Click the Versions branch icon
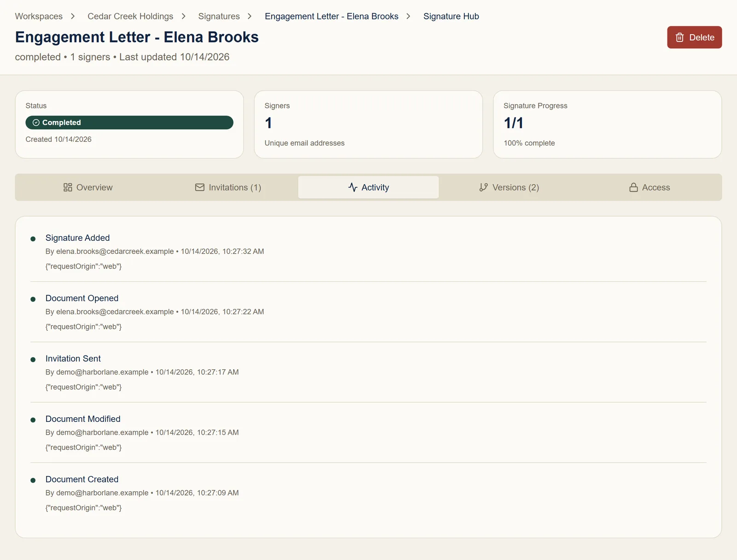 coord(483,187)
